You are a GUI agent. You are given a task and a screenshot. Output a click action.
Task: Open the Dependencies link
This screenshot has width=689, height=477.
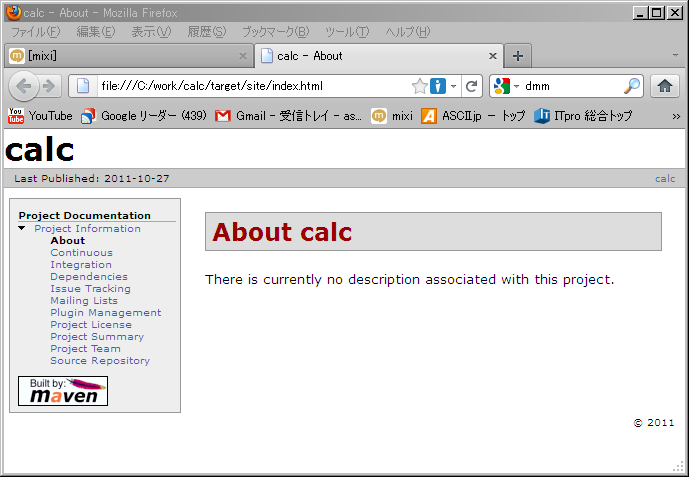89,277
